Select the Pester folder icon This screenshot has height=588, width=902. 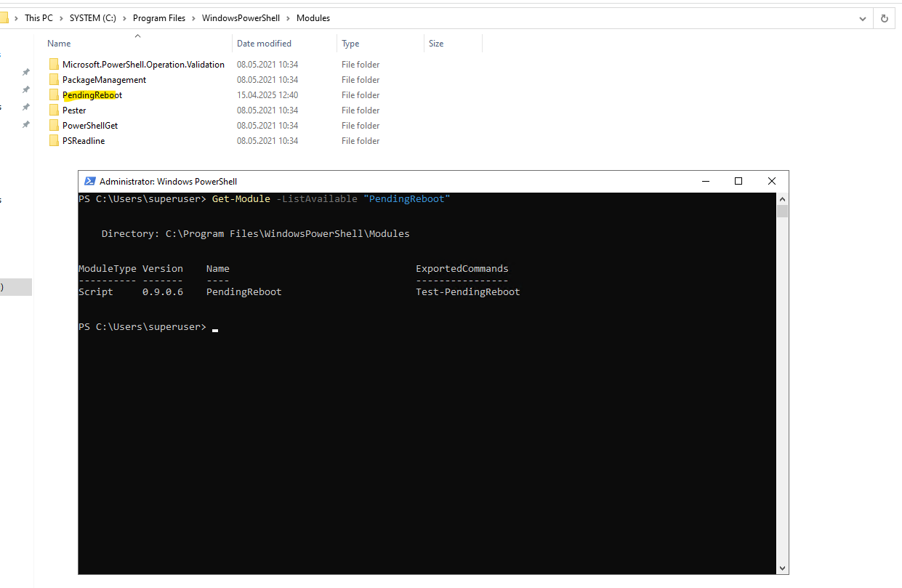pyautogui.click(x=54, y=110)
